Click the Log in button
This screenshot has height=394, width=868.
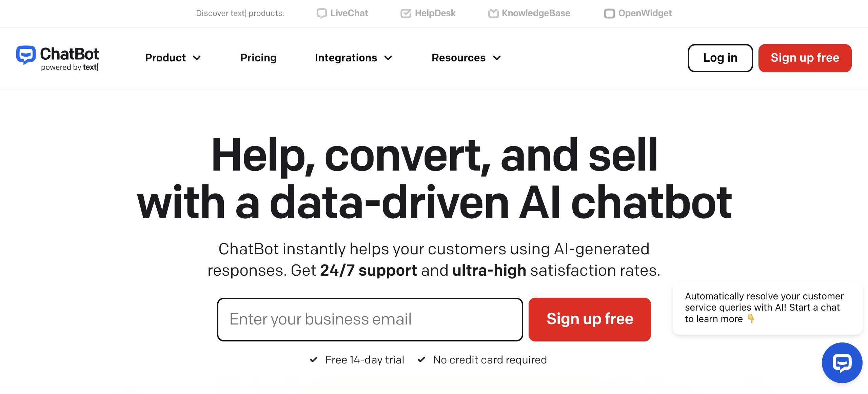pyautogui.click(x=720, y=58)
